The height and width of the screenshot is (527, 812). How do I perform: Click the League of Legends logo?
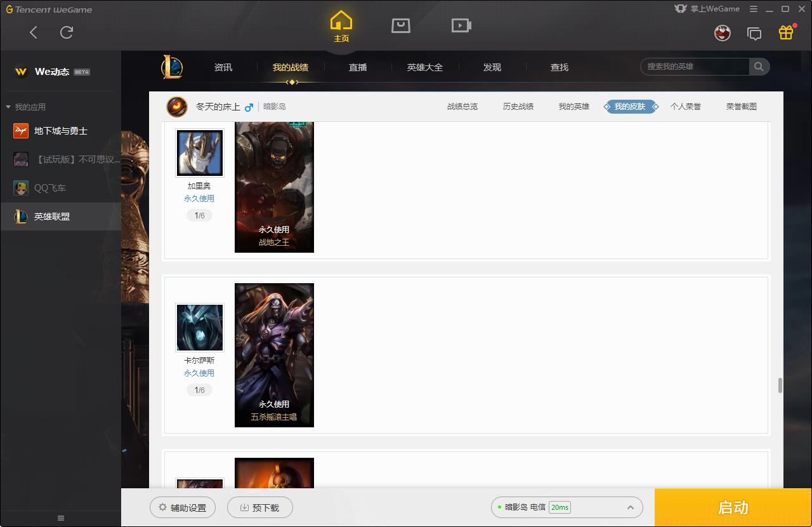click(171, 67)
